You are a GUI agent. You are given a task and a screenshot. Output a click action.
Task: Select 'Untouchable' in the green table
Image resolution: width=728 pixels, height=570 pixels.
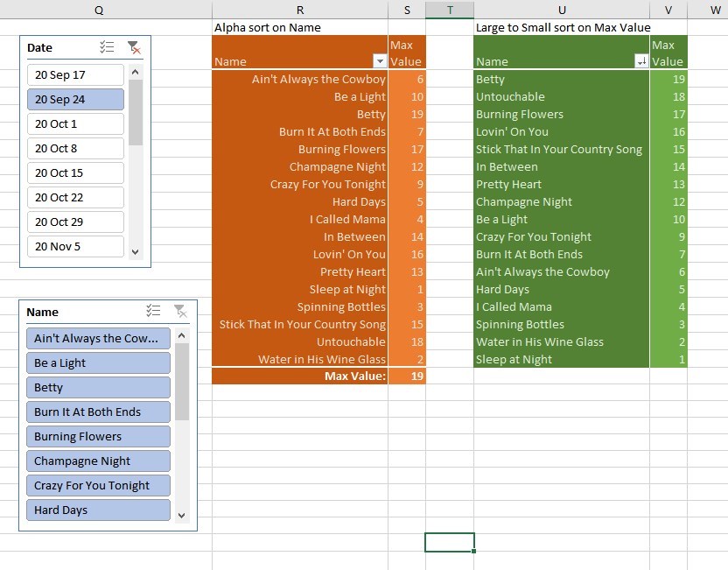pos(562,96)
